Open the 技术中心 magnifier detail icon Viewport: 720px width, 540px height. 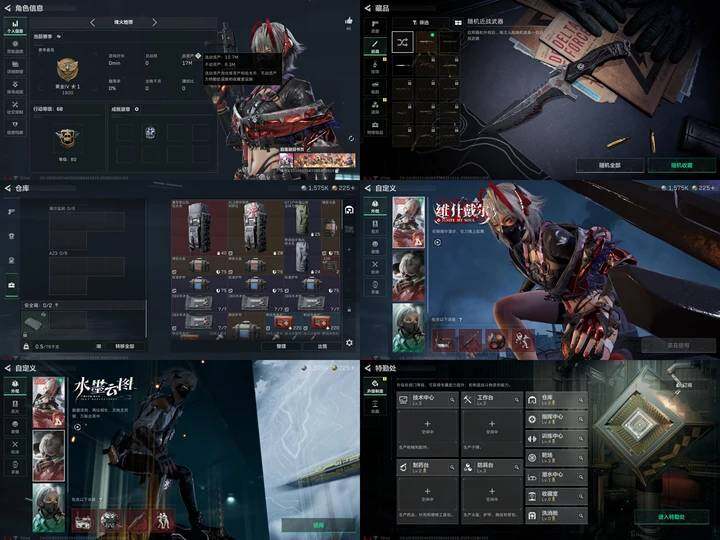click(x=452, y=400)
